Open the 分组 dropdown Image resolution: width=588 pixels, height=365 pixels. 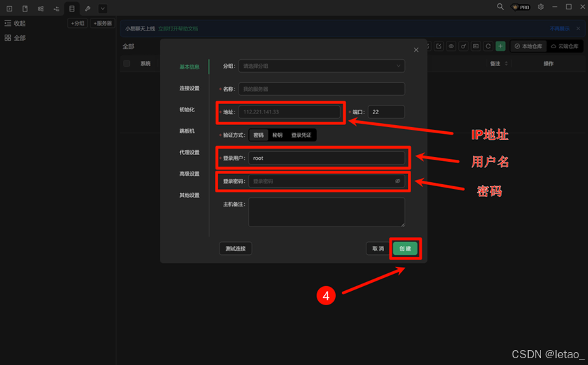322,66
